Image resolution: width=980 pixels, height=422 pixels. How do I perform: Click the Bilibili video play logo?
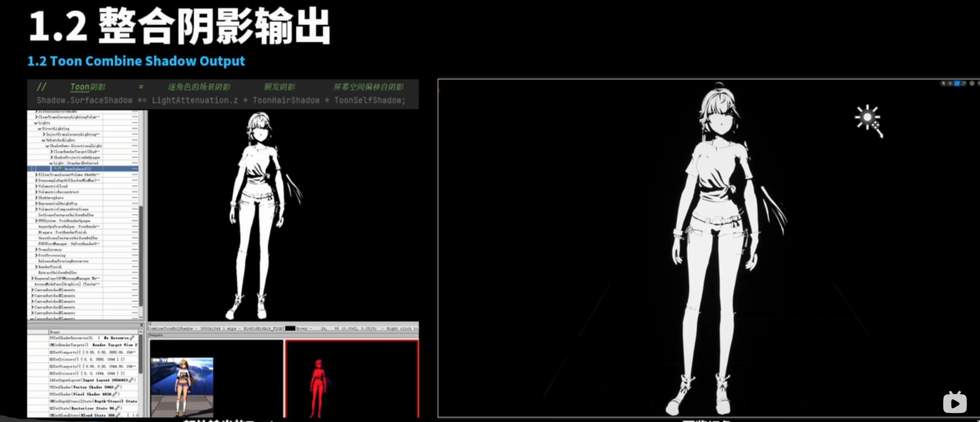click(954, 403)
